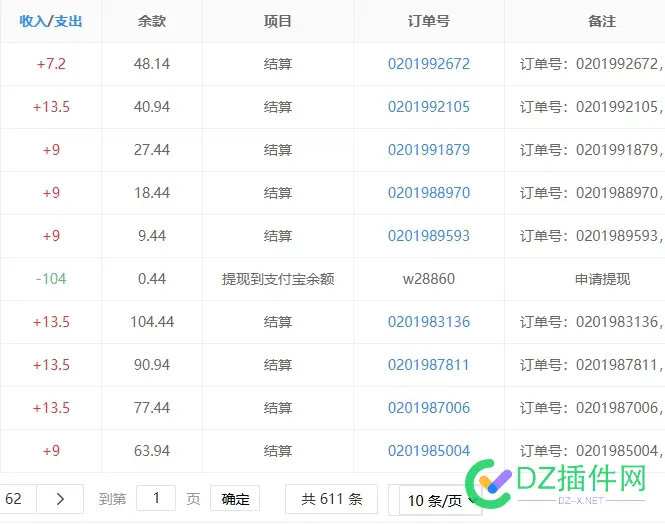Select remark text for order 0201987006

pyautogui.click(x=592, y=408)
